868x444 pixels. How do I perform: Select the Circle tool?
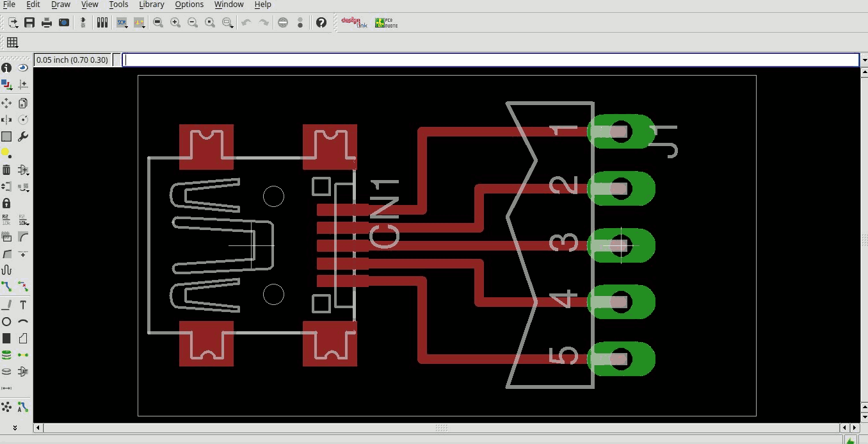[6, 322]
